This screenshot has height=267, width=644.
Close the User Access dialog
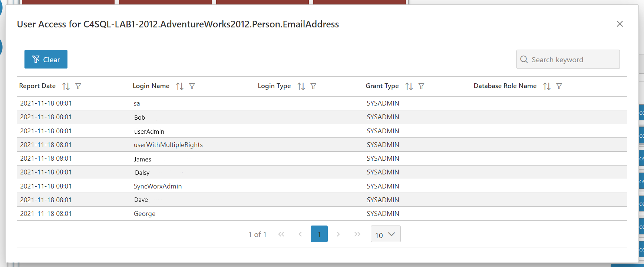pos(620,24)
